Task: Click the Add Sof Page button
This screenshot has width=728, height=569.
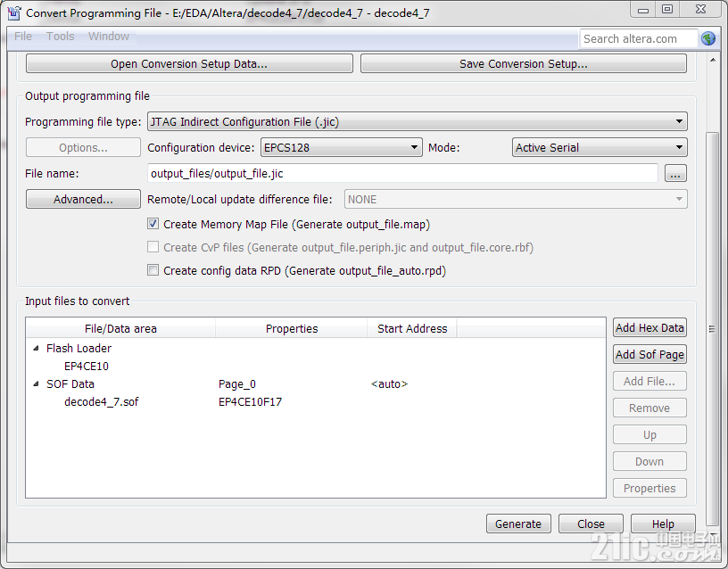Action: [649, 355]
